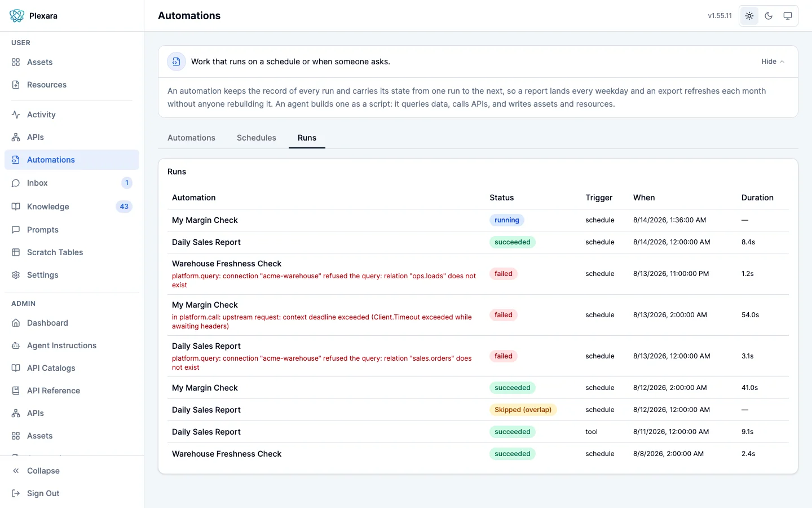Click the Scratch Tables grid icon
812x508 pixels.
point(16,252)
